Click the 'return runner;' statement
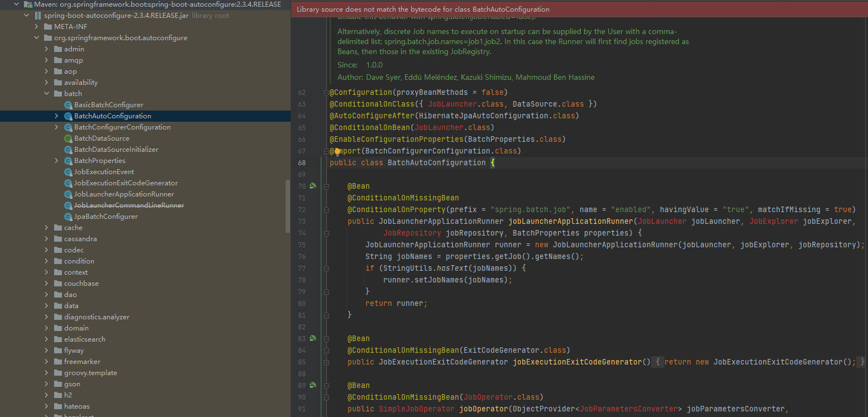This screenshot has width=868, height=417. [396, 303]
